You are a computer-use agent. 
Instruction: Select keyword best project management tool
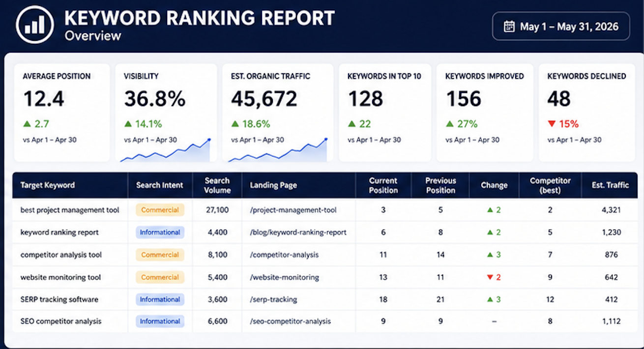[70, 210]
